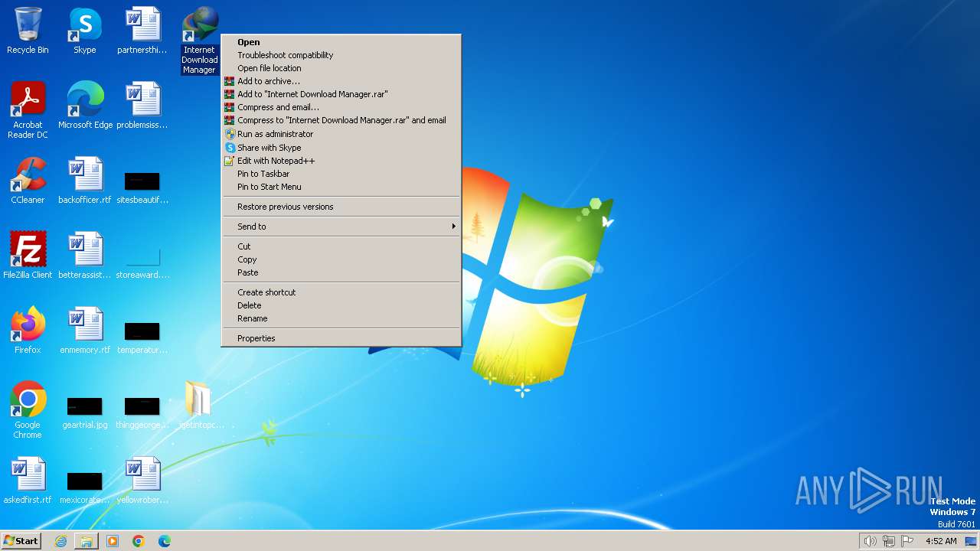Choose Run as administrator
Viewport: 980px width, 551px height.
(341, 134)
